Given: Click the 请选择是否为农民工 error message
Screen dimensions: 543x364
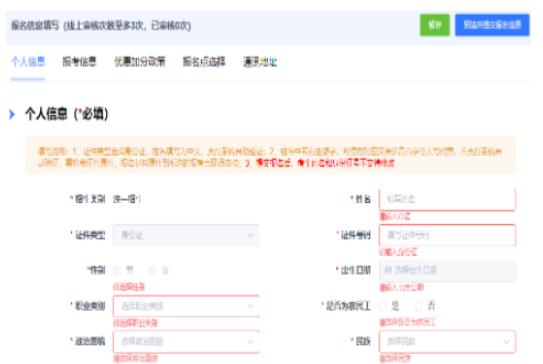Looking at the screenshot, I should (x=408, y=322).
